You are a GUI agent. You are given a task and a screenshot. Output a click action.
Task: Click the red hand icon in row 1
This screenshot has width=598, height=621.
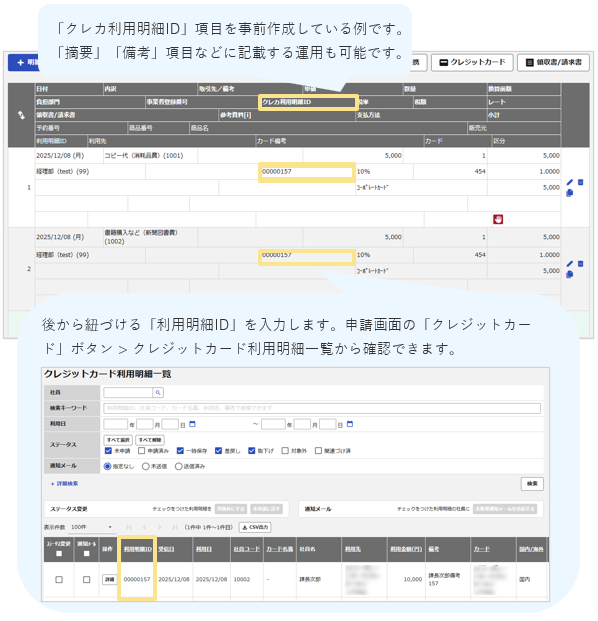pyautogui.click(x=498, y=219)
